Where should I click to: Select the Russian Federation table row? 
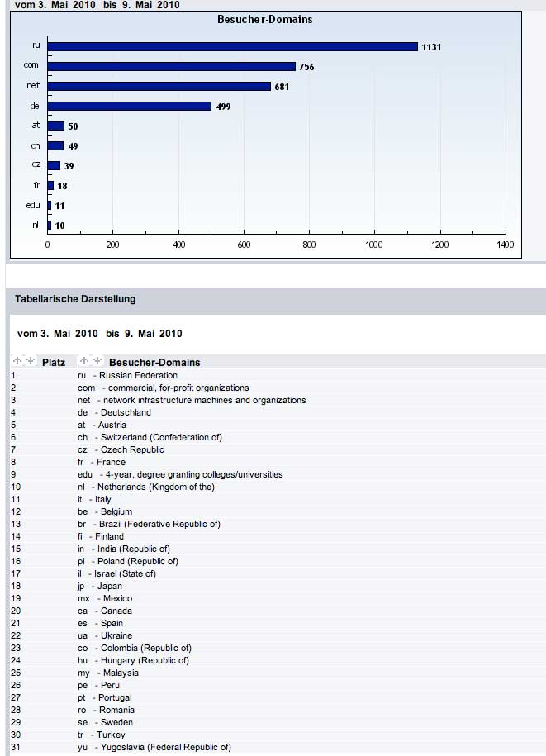[x=137, y=375]
